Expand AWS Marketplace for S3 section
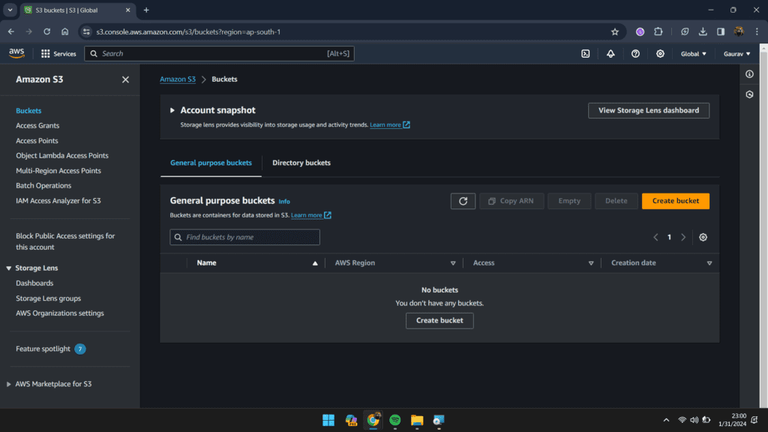The height and width of the screenshot is (432, 768). click(9, 384)
